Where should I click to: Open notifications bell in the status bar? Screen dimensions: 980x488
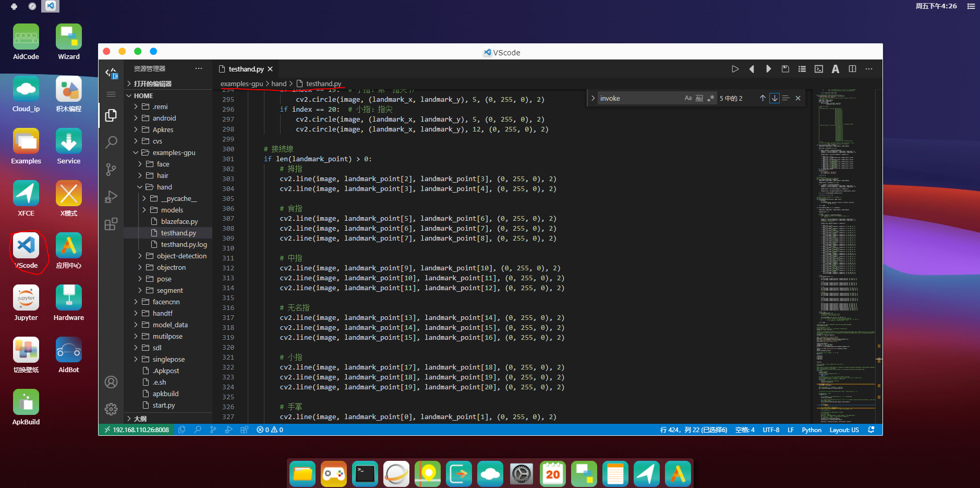pyautogui.click(x=871, y=430)
